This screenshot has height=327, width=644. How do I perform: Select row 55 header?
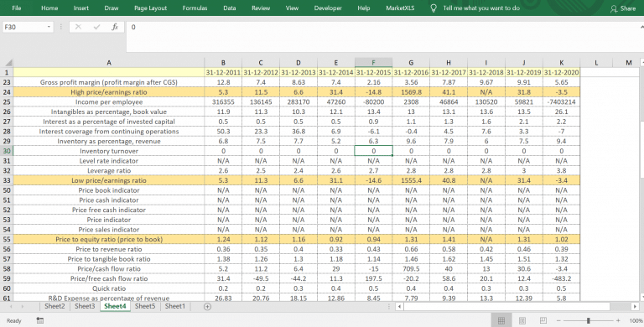7,239
